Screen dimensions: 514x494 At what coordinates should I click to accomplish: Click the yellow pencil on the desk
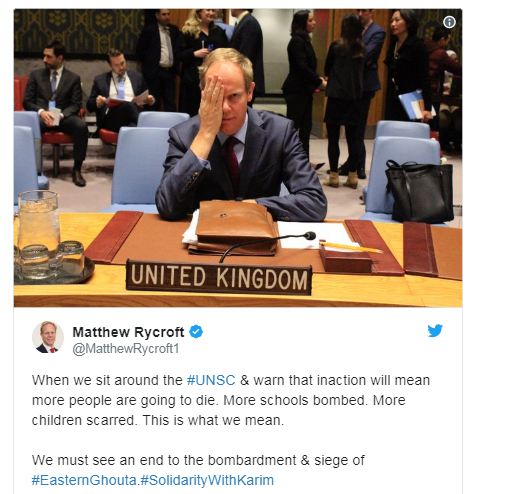click(351, 247)
